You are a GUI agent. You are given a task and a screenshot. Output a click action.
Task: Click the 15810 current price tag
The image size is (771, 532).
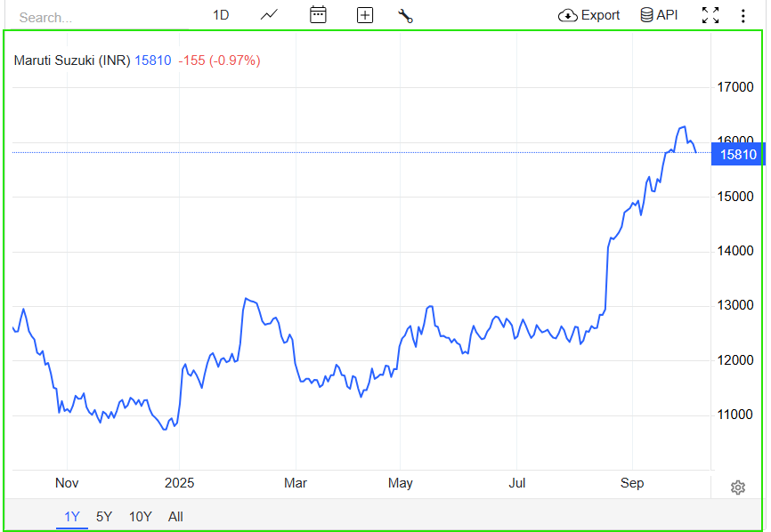(x=738, y=155)
